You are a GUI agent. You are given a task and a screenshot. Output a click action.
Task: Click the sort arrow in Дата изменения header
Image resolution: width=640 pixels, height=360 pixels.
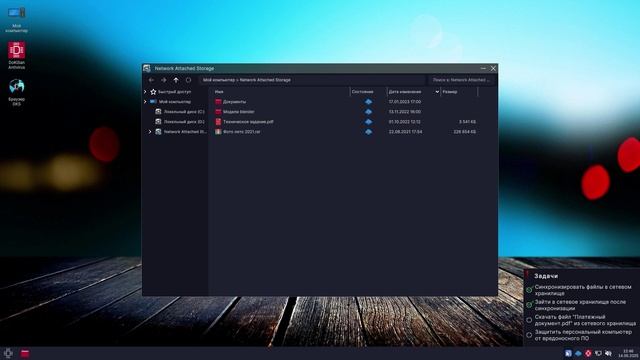pos(437,92)
